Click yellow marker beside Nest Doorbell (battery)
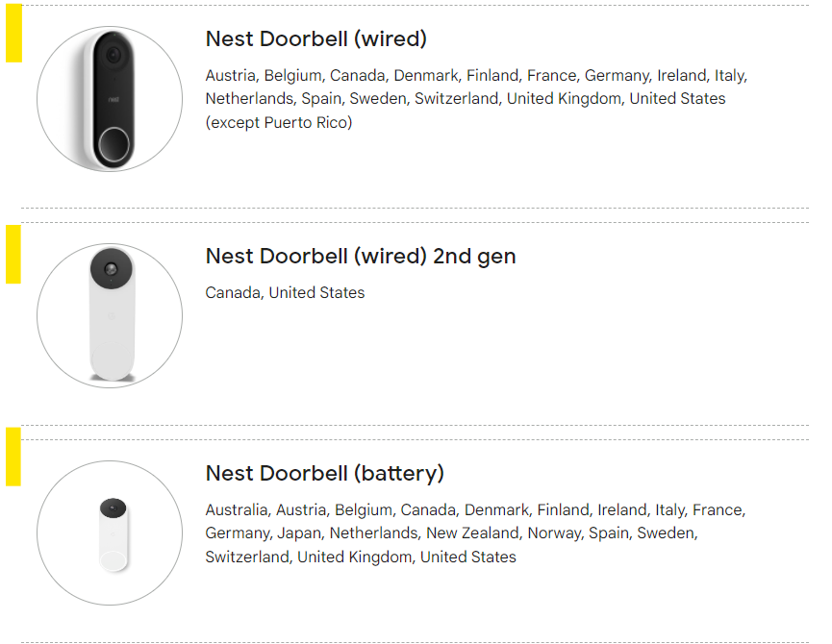 [13, 457]
